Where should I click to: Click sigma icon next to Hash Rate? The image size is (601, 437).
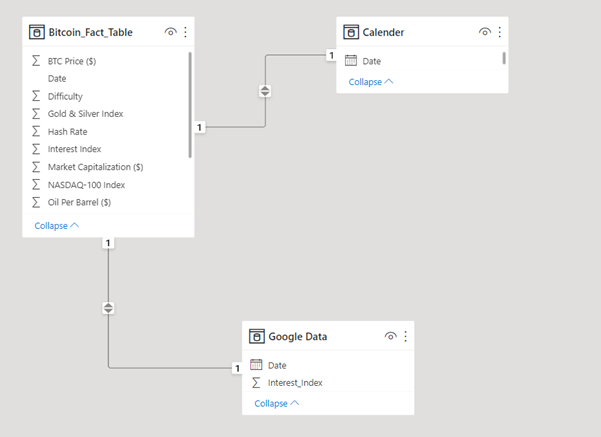point(36,131)
